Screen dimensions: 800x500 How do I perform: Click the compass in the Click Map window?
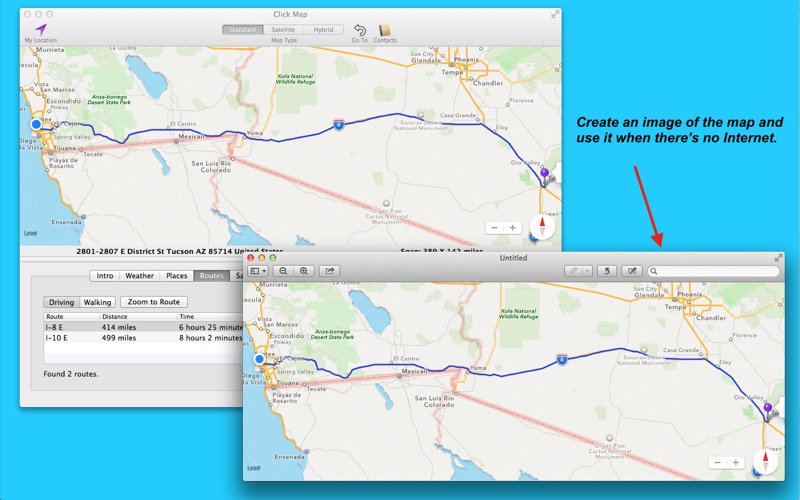pos(542,226)
